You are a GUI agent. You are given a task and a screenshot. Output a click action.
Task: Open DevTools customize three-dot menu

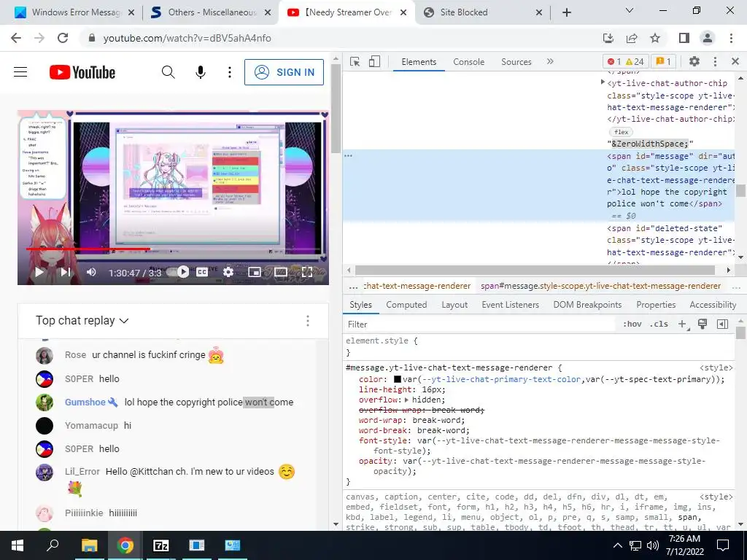[x=715, y=61]
